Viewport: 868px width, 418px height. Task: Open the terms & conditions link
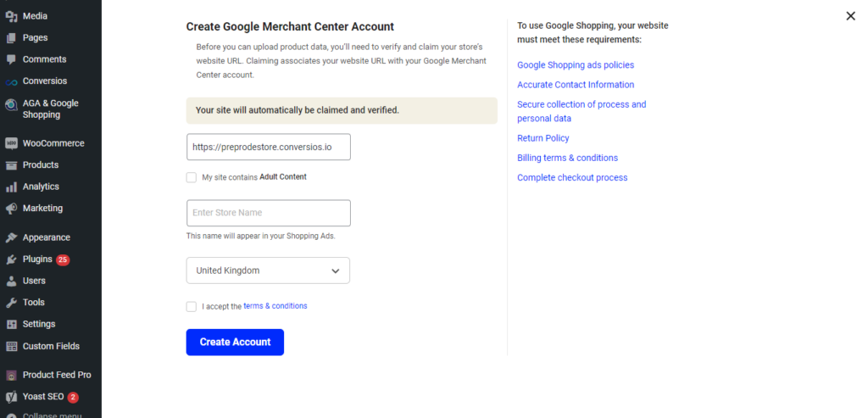[x=275, y=305]
